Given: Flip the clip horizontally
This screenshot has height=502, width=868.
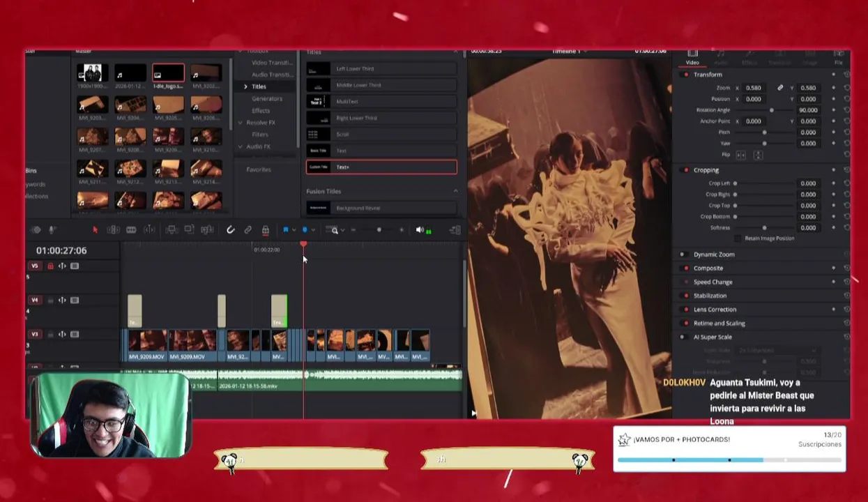Looking at the screenshot, I should 740,155.
